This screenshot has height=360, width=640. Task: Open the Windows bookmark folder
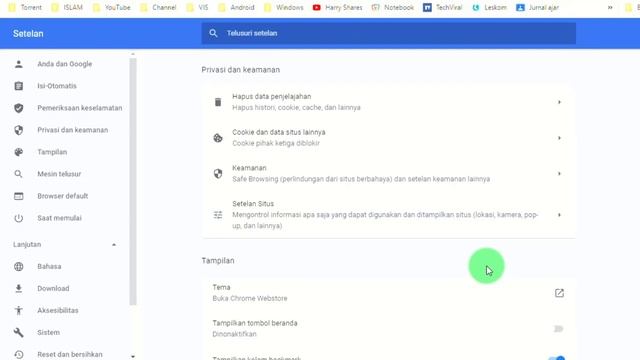284,7
